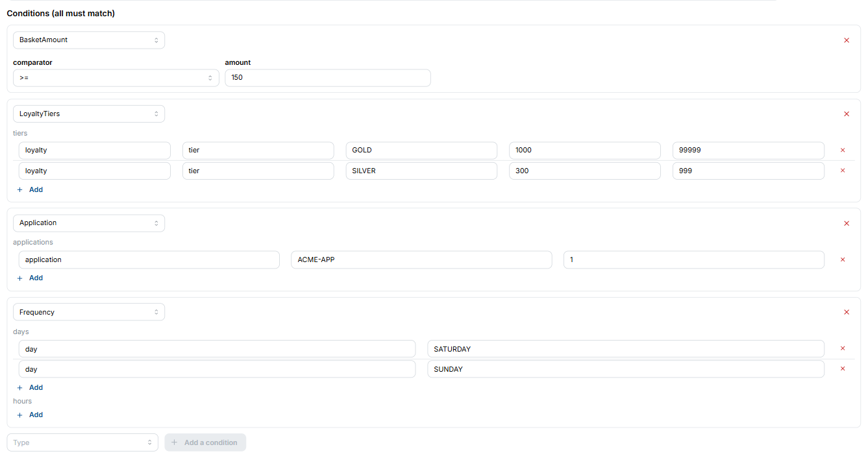The height and width of the screenshot is (458, 868).
Task: Delete the SATURDAY day row
Action: click(843, 348)
